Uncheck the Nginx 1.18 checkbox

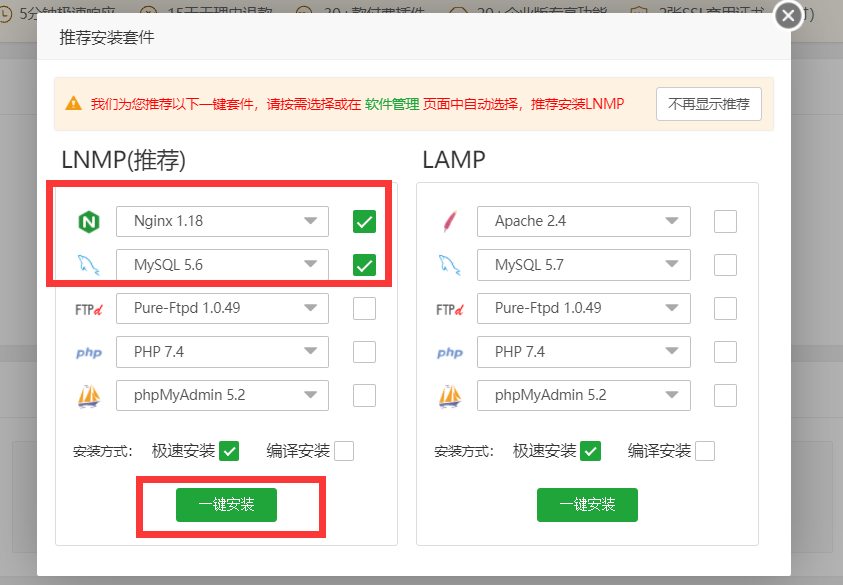365,222
